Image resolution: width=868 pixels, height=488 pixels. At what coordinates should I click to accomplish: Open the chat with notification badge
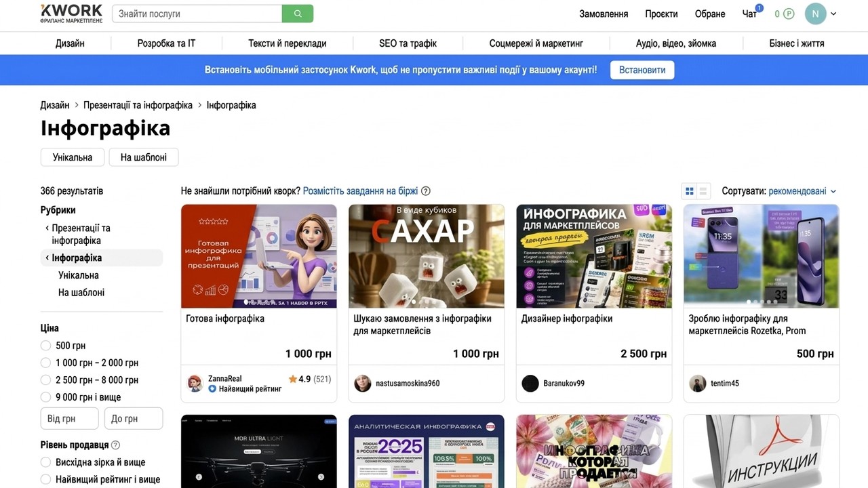tap(750, 14)
